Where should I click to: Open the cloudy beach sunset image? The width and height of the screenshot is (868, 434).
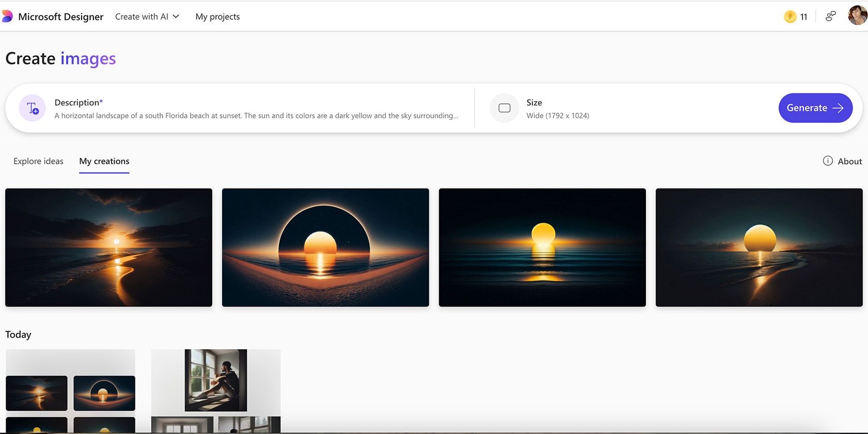109,247
